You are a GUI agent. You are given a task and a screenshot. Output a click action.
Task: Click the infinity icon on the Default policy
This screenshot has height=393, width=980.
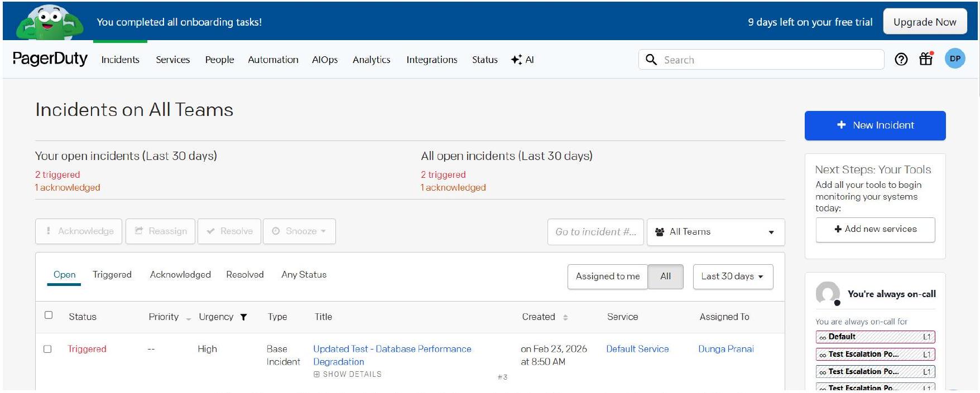click(823, 337)
